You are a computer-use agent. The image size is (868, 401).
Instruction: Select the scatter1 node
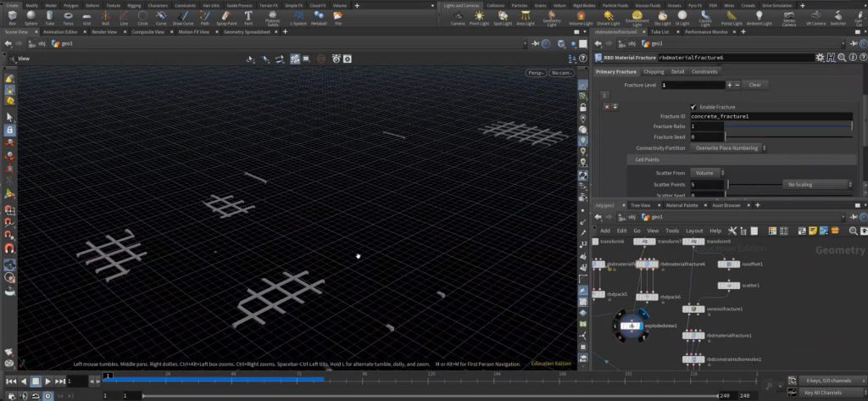(729, 285)
